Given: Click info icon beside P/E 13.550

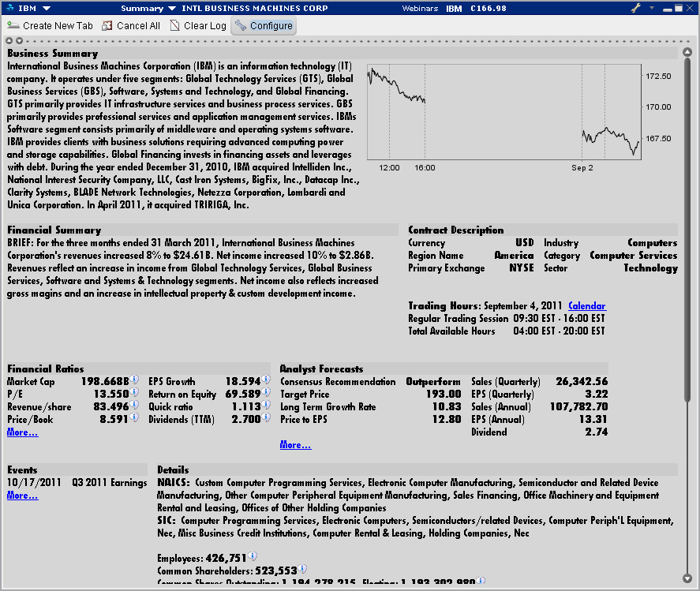Looking at the screenshot, I should point(134,392).
